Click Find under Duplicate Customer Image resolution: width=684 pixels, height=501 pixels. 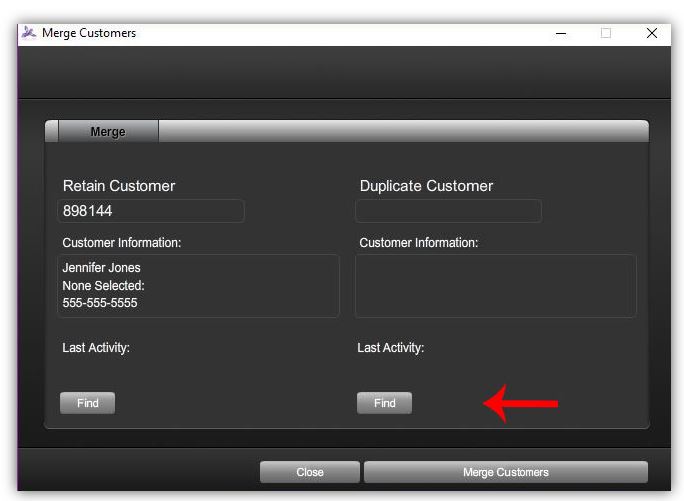(x=384, y=403)
